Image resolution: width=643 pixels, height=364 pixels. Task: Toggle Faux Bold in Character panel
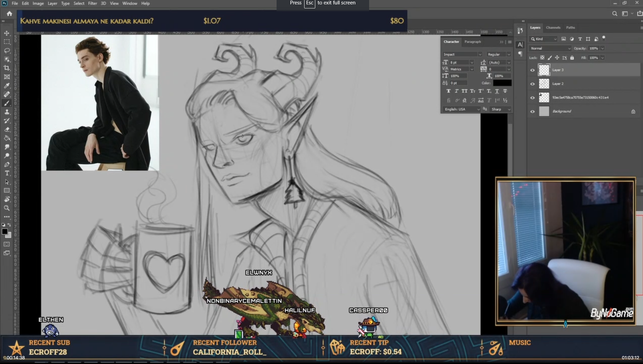point(449,91)
